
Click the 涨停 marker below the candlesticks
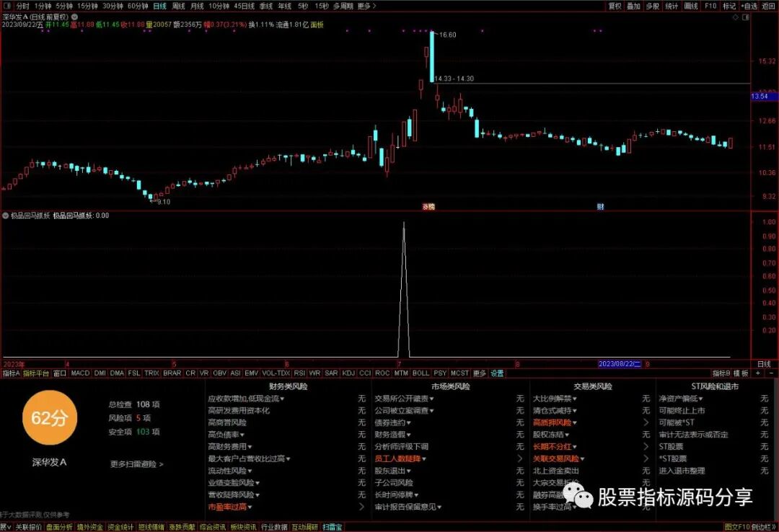428,207
